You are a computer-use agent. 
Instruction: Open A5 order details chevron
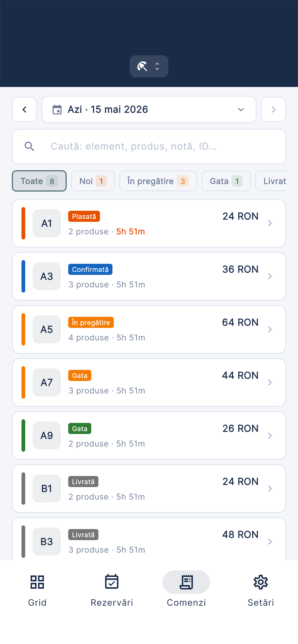click(x=270, y=329)
